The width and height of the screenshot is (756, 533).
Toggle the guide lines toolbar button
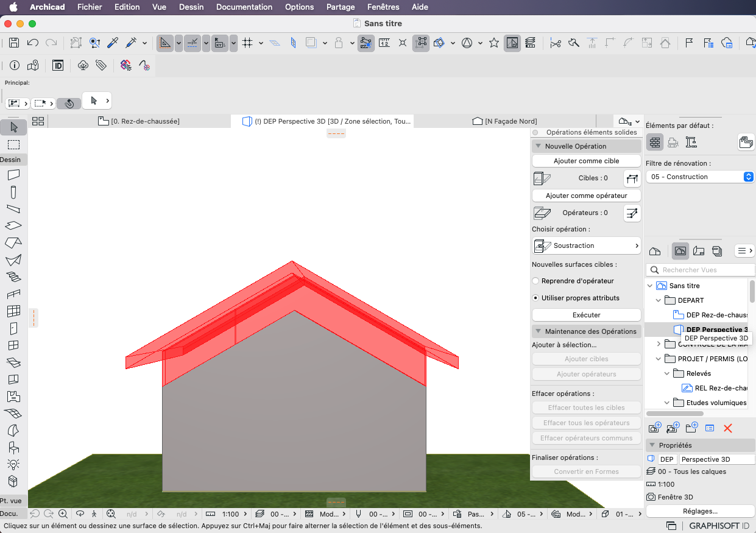165,43
